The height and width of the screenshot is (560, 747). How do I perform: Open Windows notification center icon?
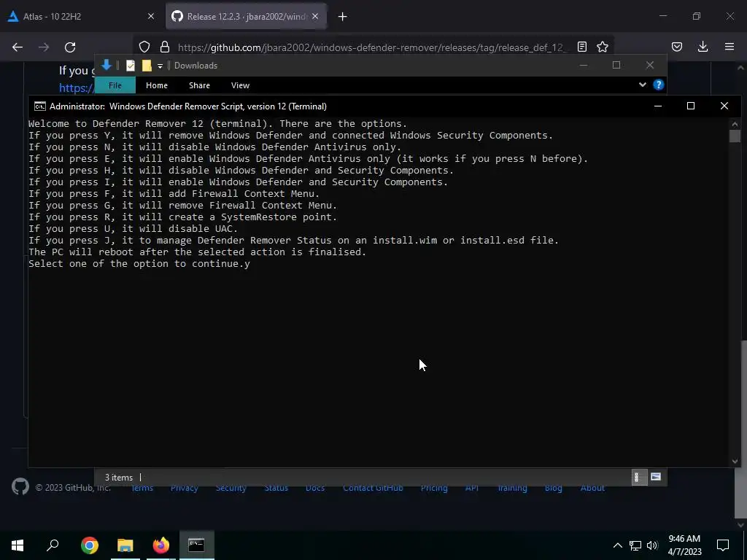(723, 545)
